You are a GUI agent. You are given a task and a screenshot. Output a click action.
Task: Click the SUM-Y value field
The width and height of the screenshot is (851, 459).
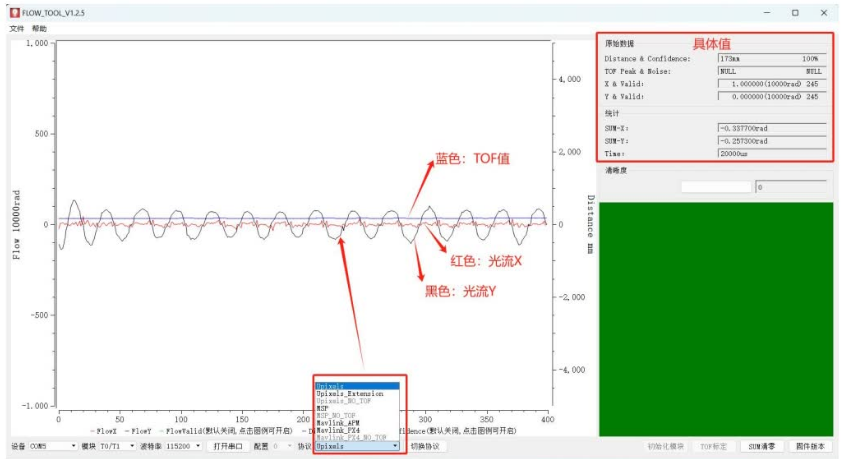coord(772,141)
